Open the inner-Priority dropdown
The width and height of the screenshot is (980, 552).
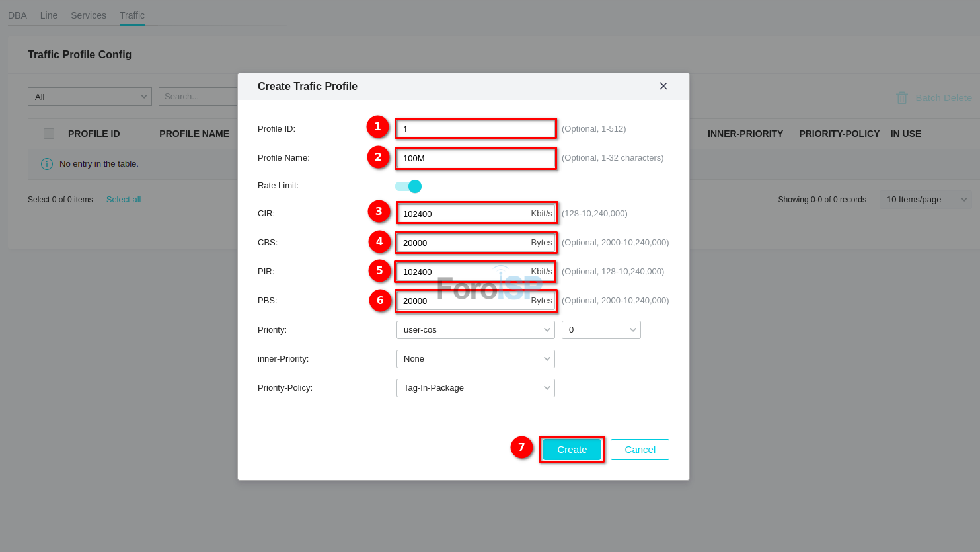(x=475, y=359)
